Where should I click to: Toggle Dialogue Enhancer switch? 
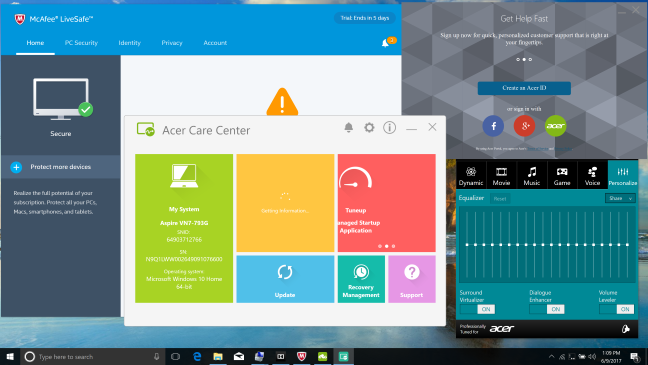547,309
